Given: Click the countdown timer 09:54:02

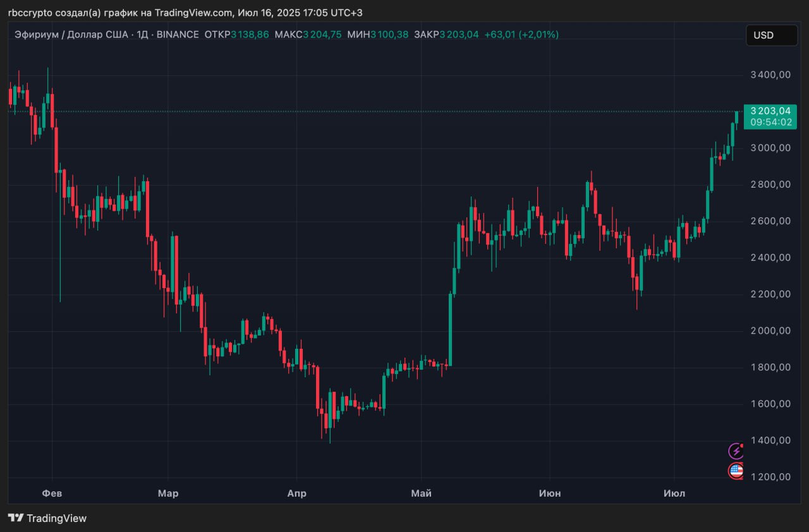Looking at the screenshot, I should click(x=771, y=123).
